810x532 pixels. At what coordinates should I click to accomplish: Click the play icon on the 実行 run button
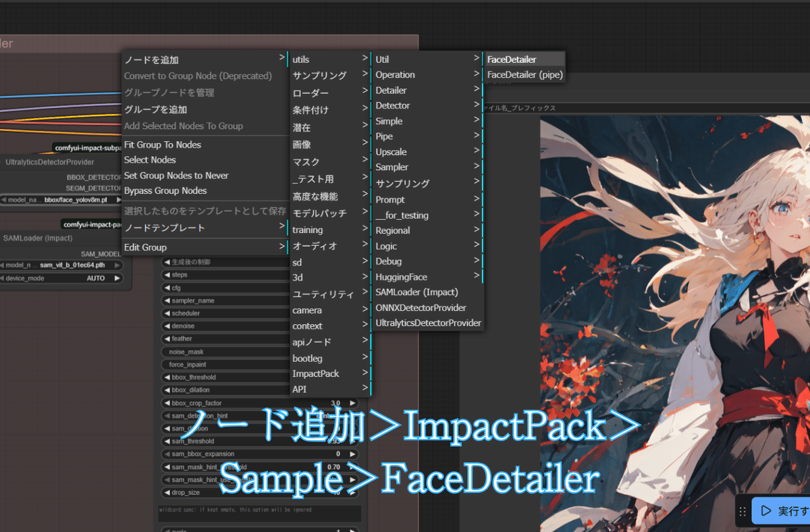pyautogui.click(x=766, y=510)
